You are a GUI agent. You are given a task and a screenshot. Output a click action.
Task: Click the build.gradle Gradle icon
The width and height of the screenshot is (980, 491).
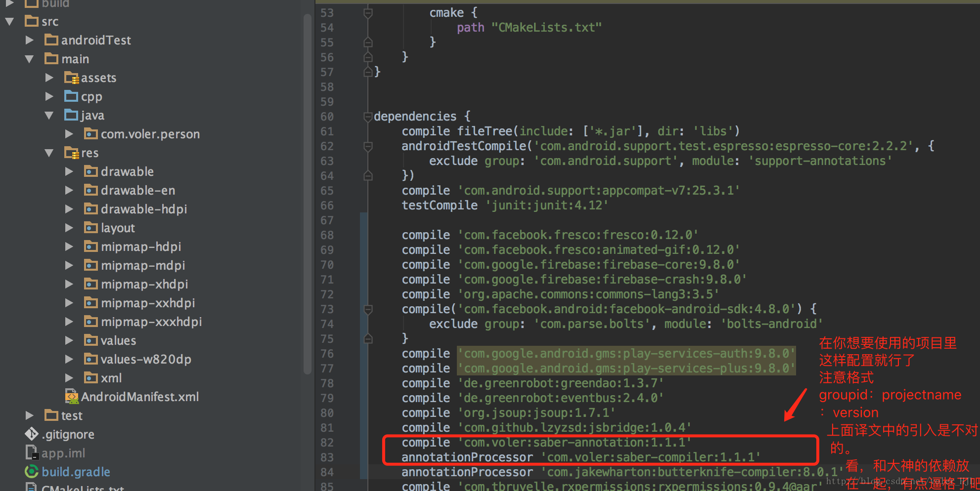pos(32,471)
